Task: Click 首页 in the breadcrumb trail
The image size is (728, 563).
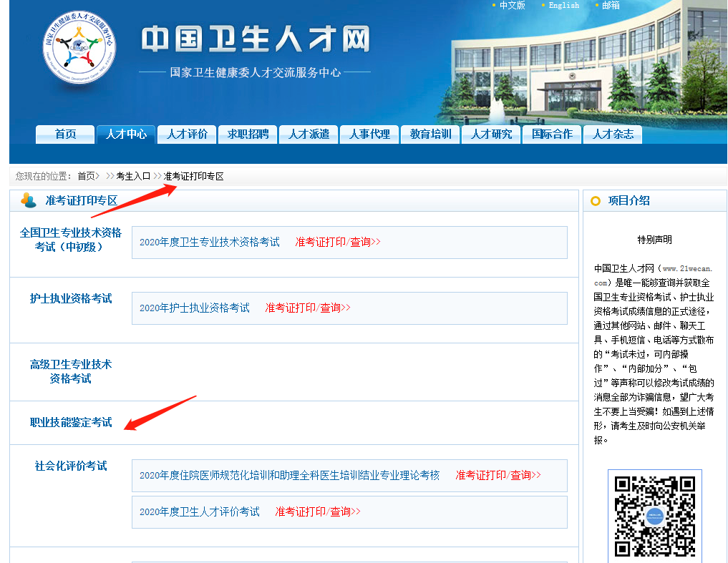Action: point(86,176)
